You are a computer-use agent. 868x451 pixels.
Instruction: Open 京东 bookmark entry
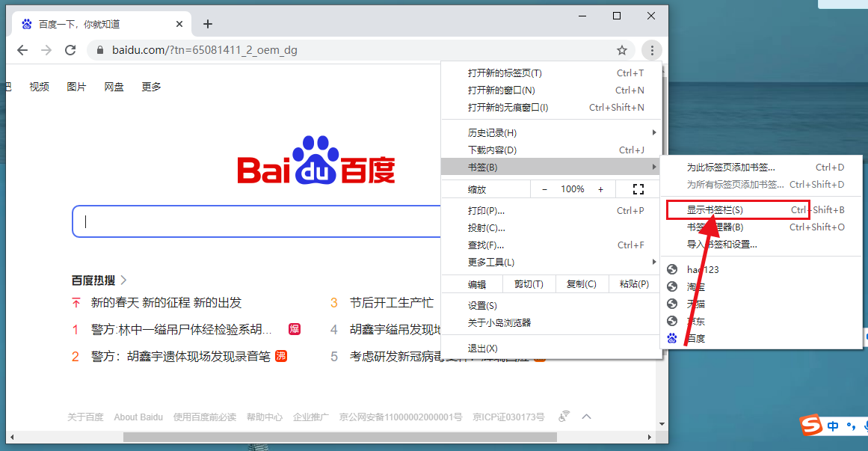761,322
